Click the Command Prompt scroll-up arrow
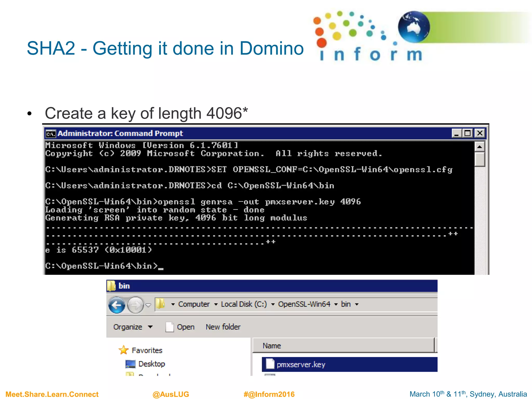Image resolution: width=532 pixels, height=399 pixels. pos(480,147)
